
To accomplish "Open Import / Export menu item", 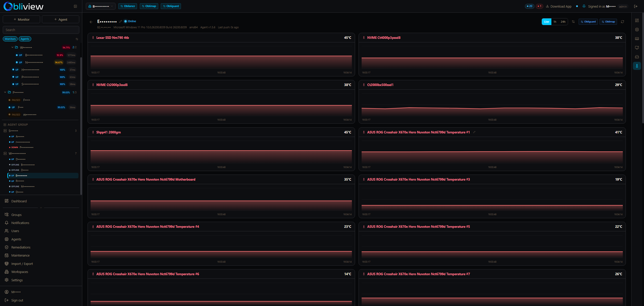I will click(22, 264).
